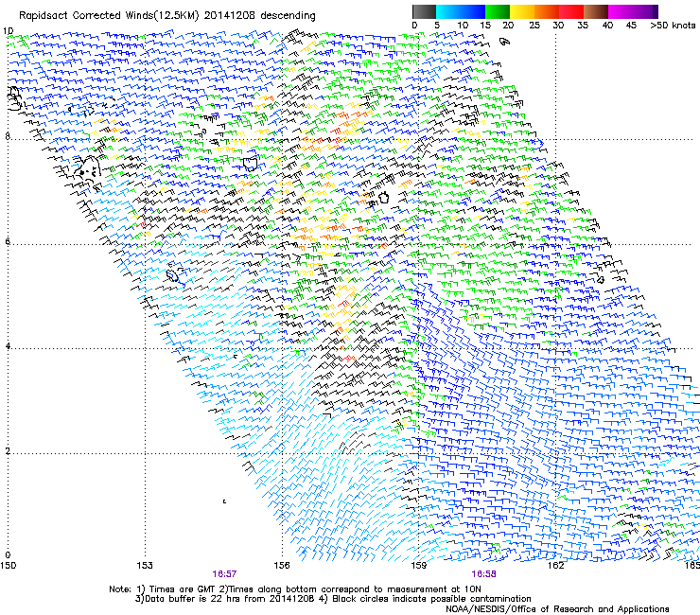Click latitude axis label '2'
Image resolution: width=700 pixels, height=615 pixels.
tap(8, 450)
